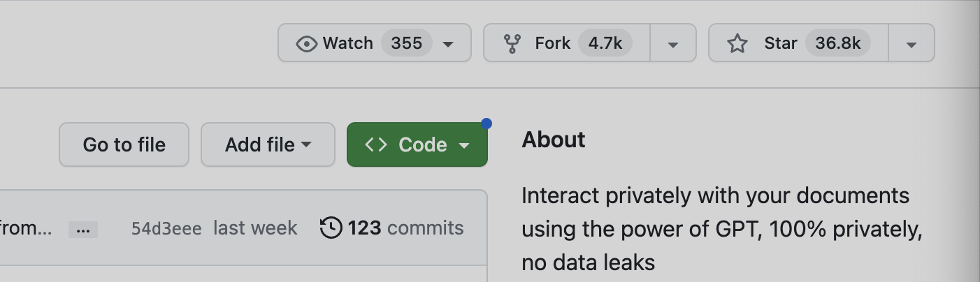Screen dimensions: 980x282
Task: Open the truncated latest commit message
Action: click(27, 228)
